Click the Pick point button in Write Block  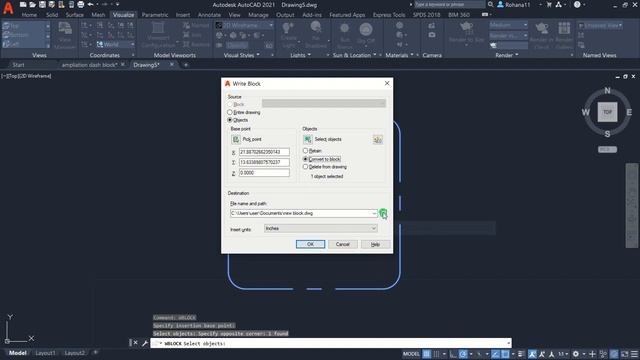tap(236, 139)
